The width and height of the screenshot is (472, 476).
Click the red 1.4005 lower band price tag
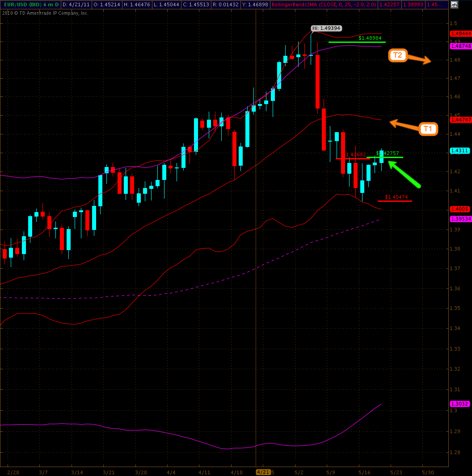point(459,209)
